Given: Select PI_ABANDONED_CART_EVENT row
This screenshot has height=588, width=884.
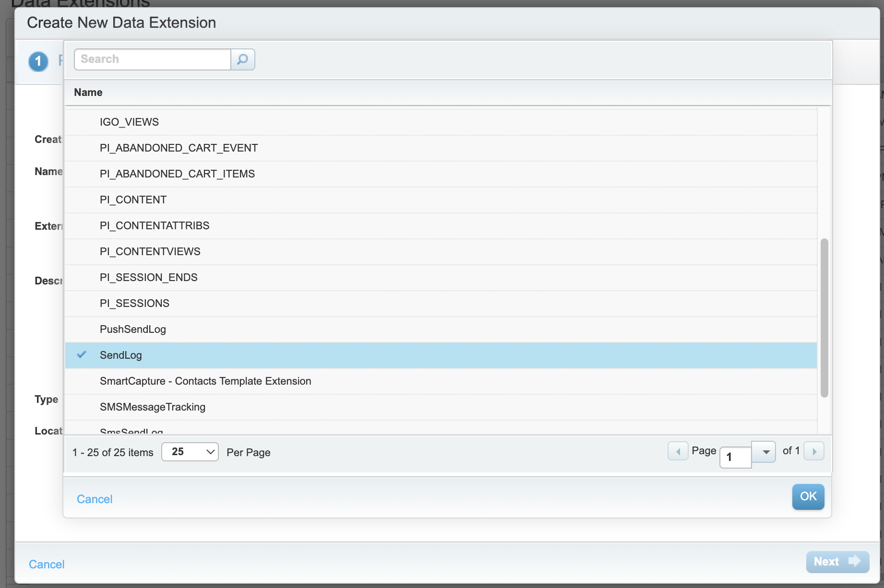Looking at the screenshot, I should pyautogui.click(x=441, y=148).
